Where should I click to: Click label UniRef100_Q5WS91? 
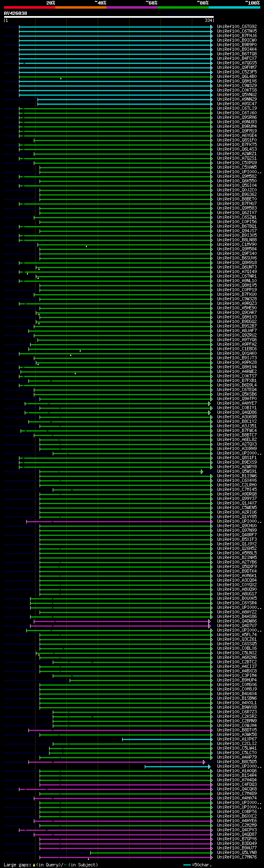pos(237,472)
